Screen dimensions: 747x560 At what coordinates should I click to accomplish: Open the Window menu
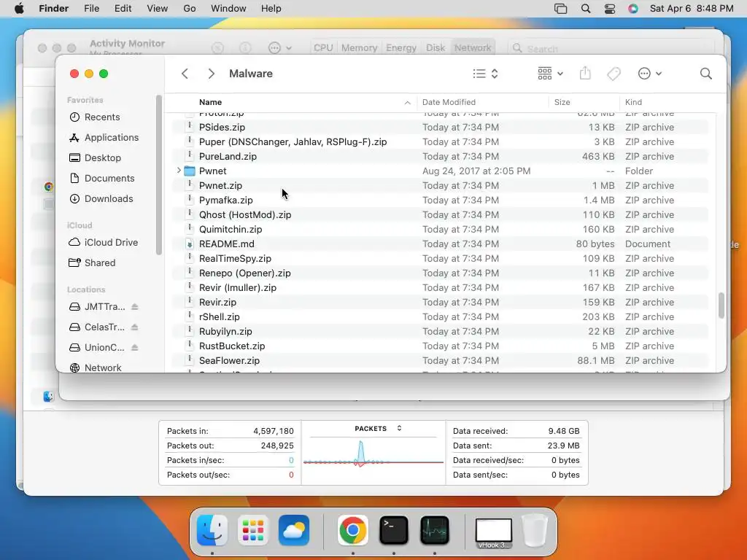(228, 9)
